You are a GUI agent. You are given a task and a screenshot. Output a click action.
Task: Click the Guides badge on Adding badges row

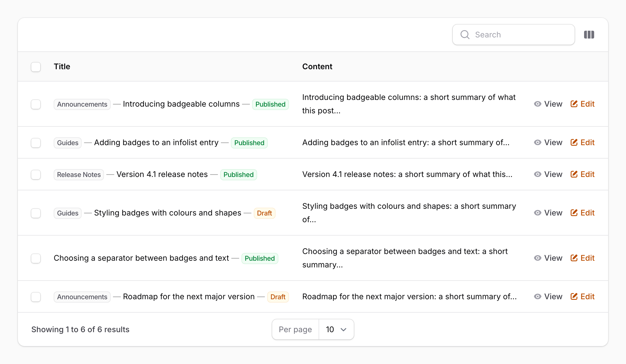(x=68, y=143)
